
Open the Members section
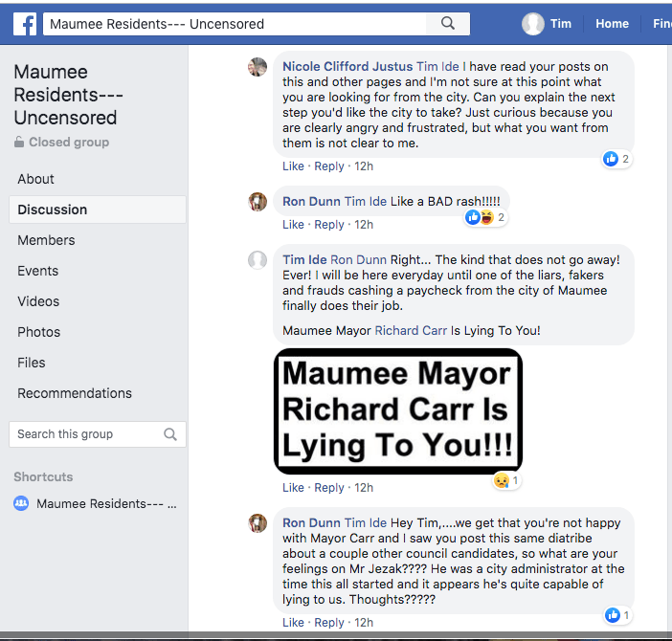[x=46, y=240]
